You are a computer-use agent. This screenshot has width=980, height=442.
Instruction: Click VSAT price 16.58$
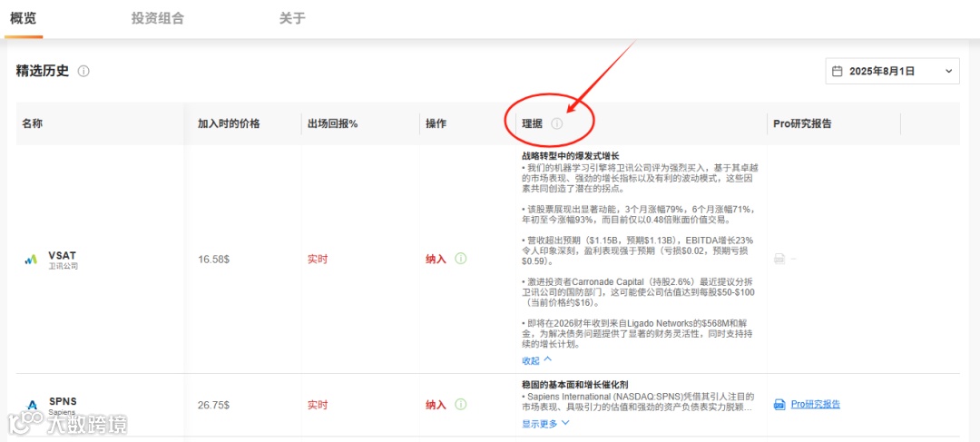[214, 259]
